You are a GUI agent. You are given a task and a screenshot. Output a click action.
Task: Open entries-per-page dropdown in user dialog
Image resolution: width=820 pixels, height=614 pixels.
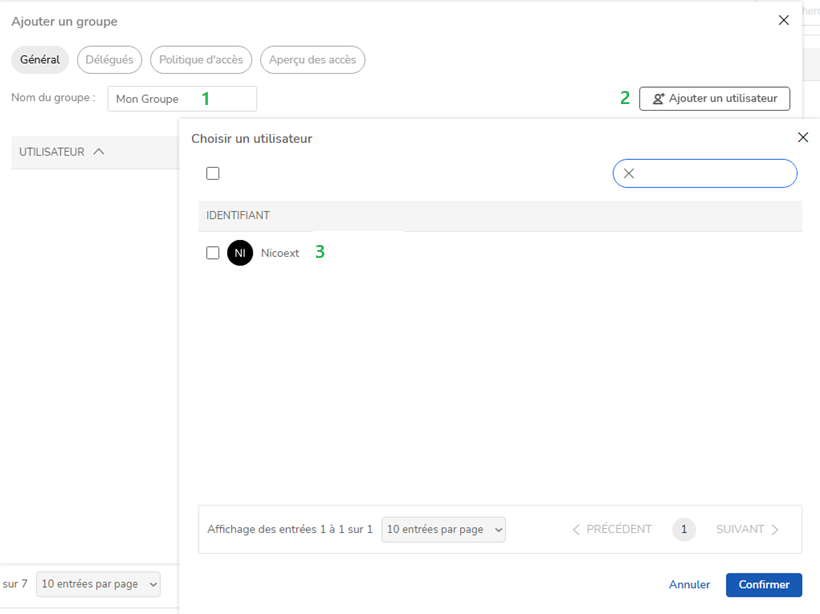[444, 530]
